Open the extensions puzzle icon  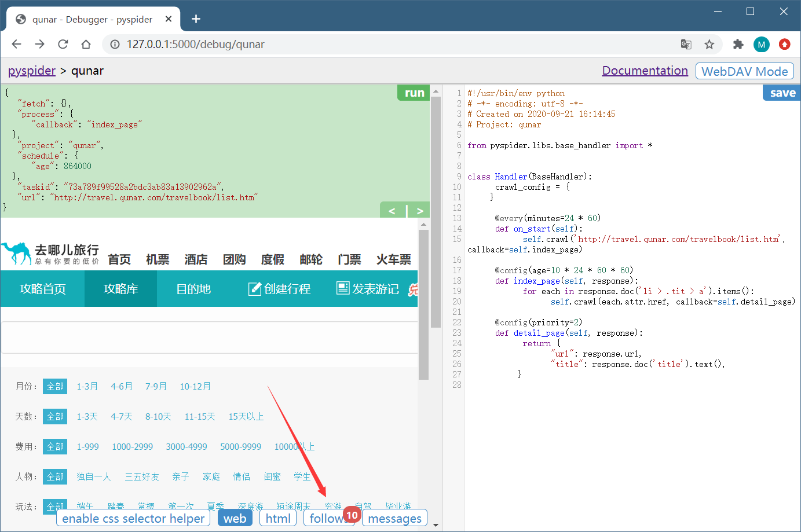[738, 45]
